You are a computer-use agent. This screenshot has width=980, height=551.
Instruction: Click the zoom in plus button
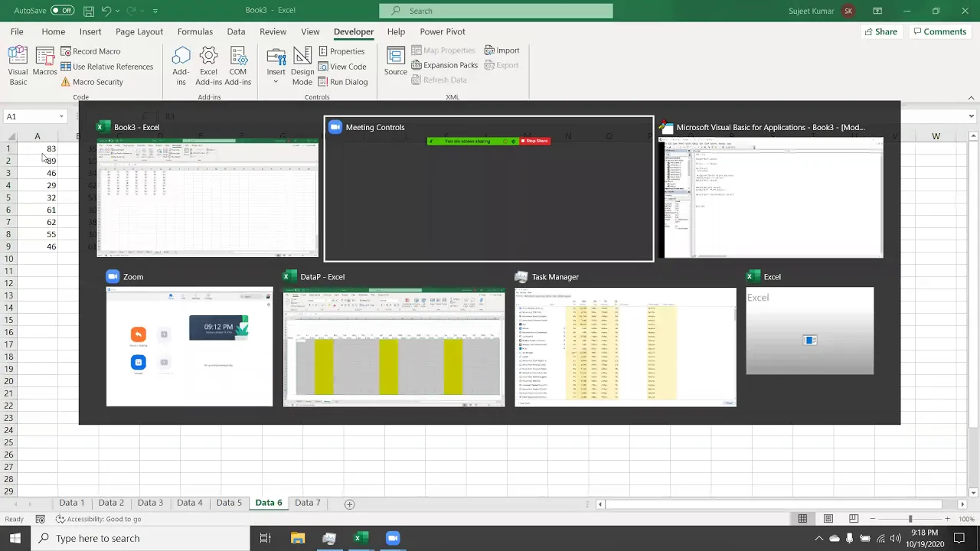coord(948,519)
